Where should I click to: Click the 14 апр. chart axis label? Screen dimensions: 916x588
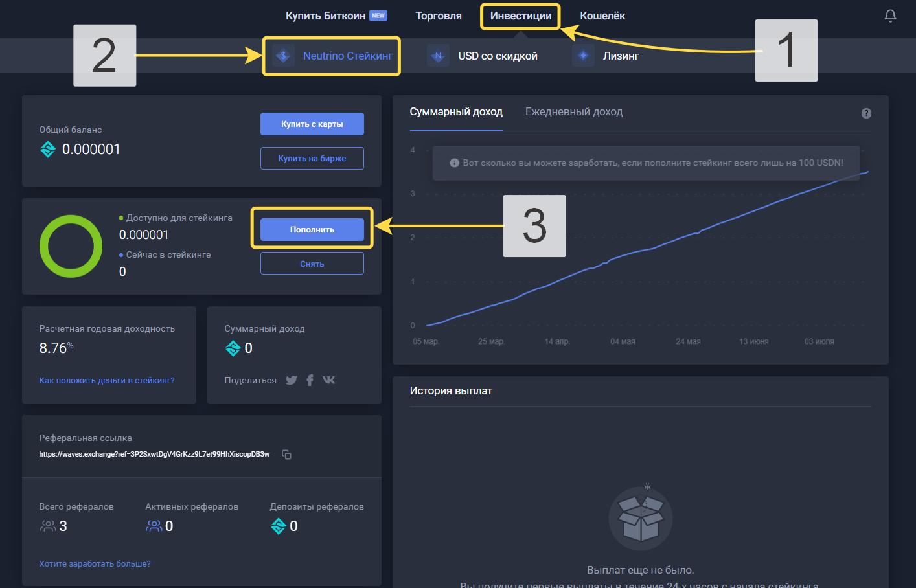[x=557, y=341]
